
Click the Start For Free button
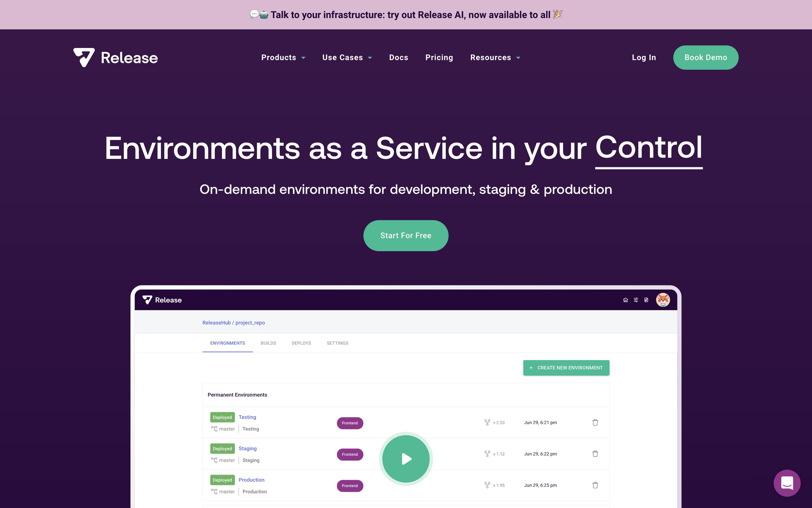(406, 236)
